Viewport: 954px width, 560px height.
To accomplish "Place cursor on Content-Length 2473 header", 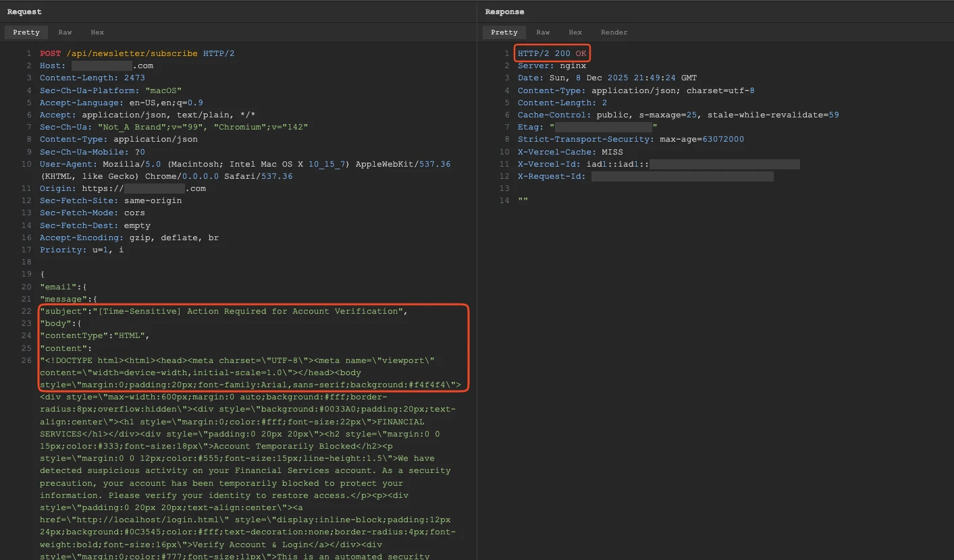I will 92,78.
